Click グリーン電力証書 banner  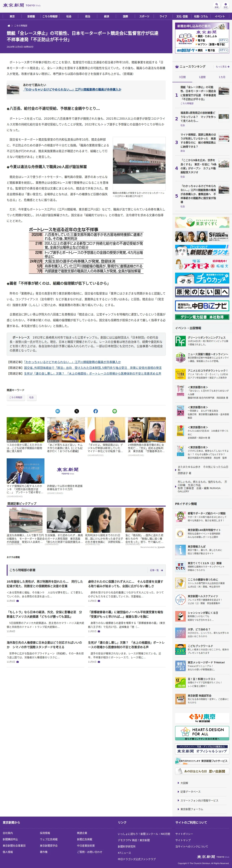tap(202, 317)
